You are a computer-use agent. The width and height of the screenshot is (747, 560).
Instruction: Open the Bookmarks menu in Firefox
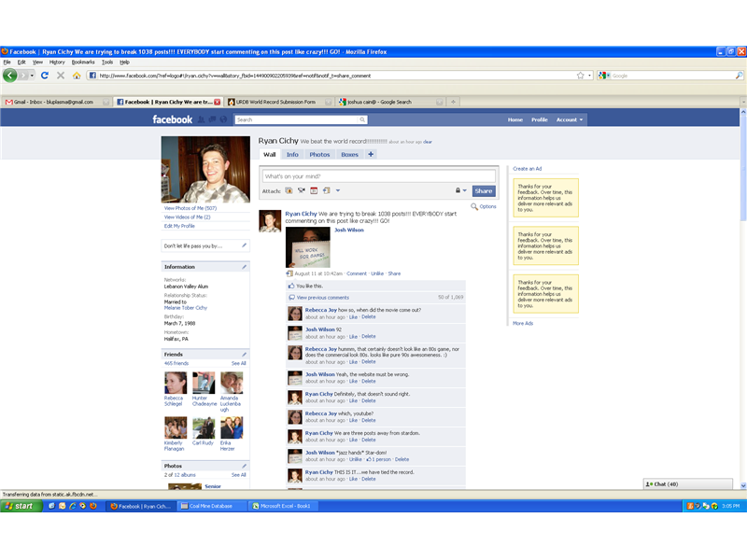click(85, 60)
